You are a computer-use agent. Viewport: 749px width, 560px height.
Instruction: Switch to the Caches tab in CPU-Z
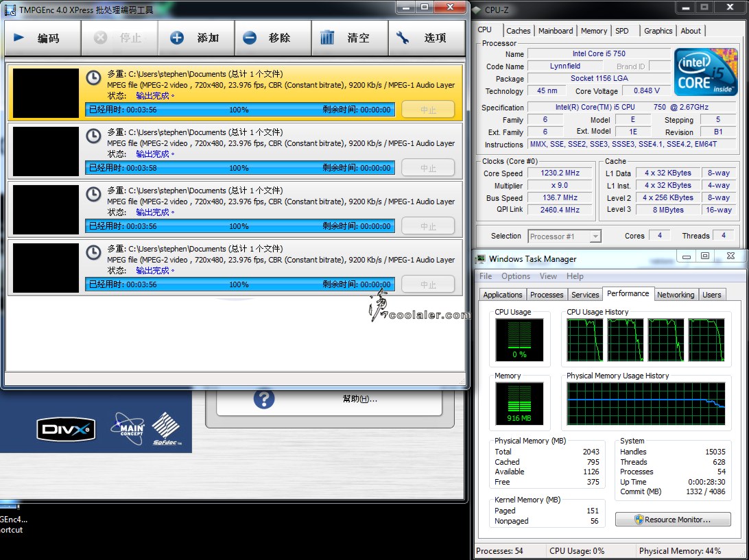click(519, 31)
